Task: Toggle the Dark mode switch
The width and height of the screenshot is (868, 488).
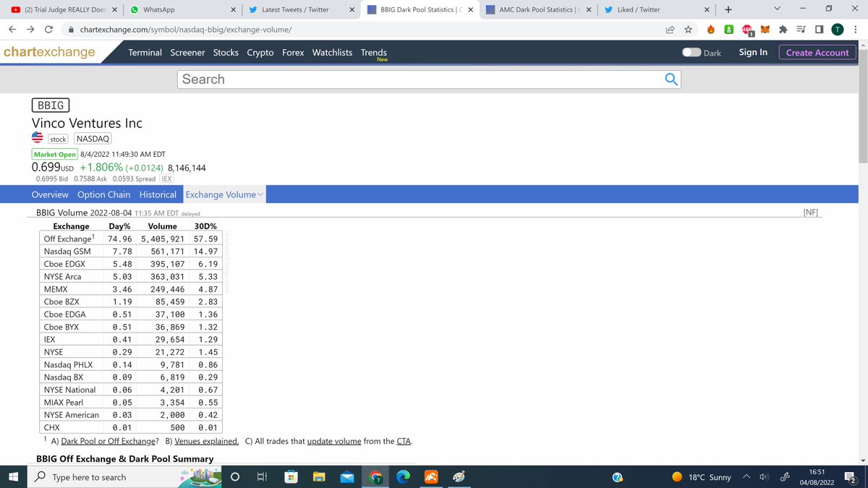Action: (692, 52)
